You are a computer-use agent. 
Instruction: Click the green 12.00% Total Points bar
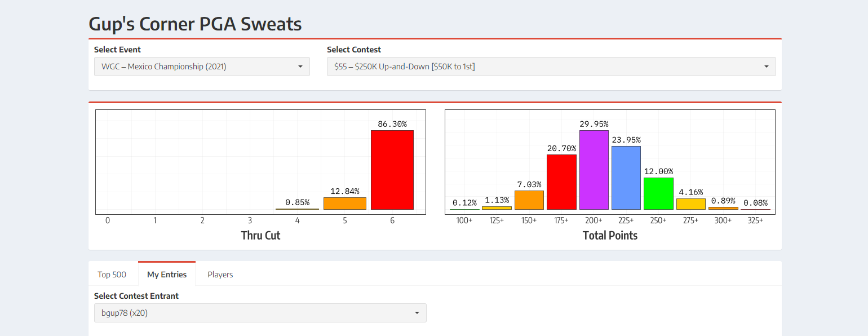[x=658, y=194]
